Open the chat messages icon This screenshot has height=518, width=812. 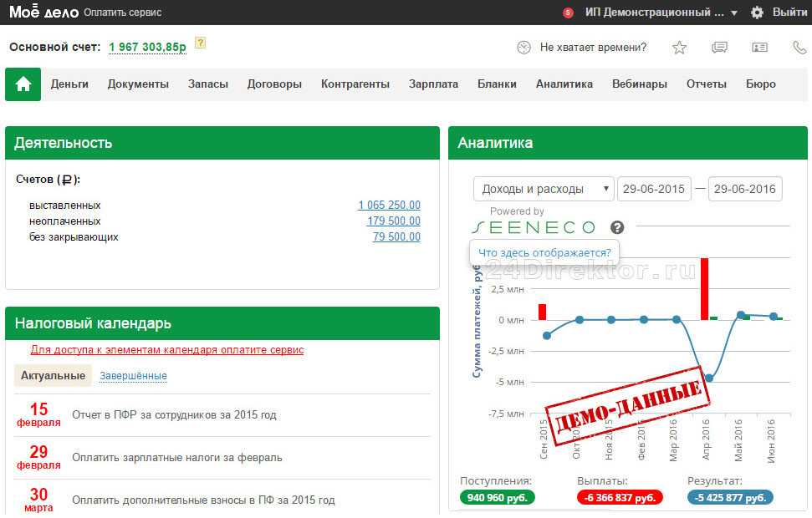(719, 48)
